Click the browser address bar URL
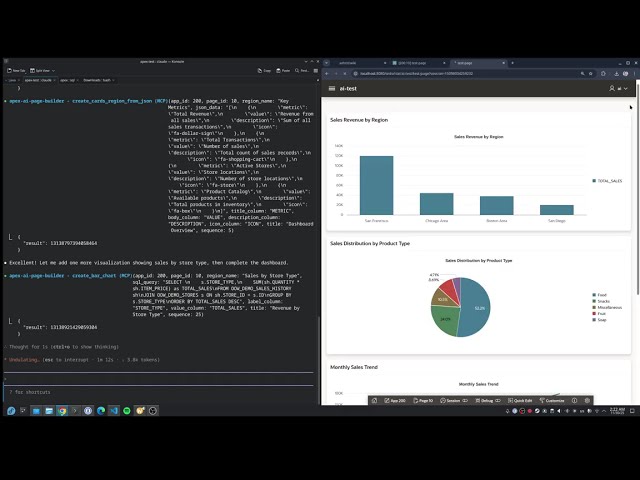The width and height of the screenshot is (640, 480). pyautogui.click(x=416, y=73)
